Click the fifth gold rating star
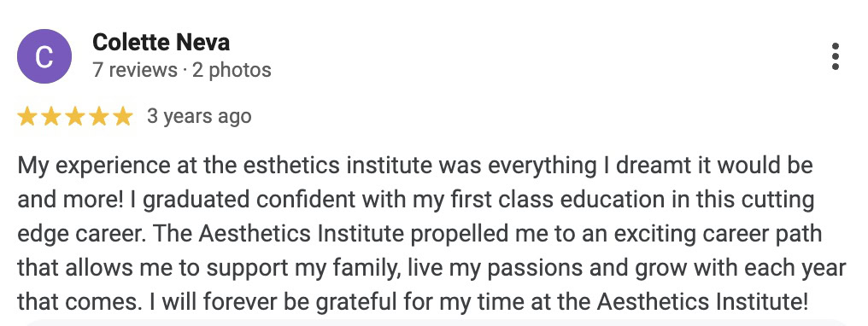 (x=123, y=117)
